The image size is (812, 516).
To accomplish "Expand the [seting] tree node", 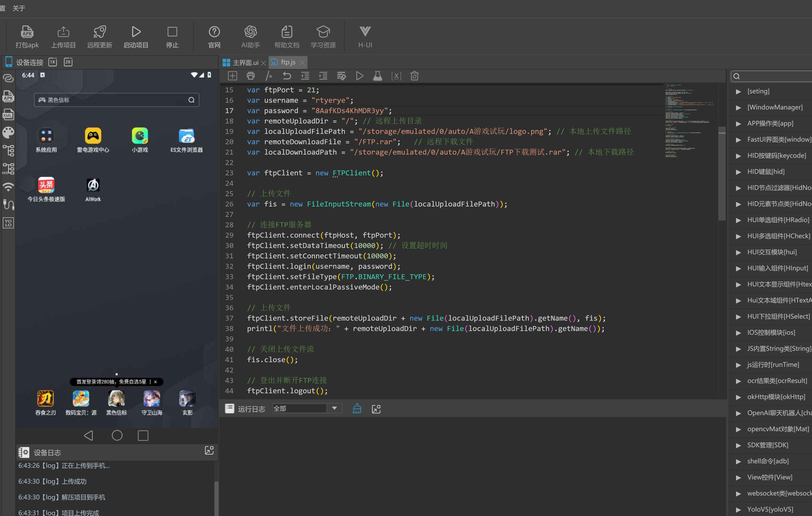I will tap(738, 92).
